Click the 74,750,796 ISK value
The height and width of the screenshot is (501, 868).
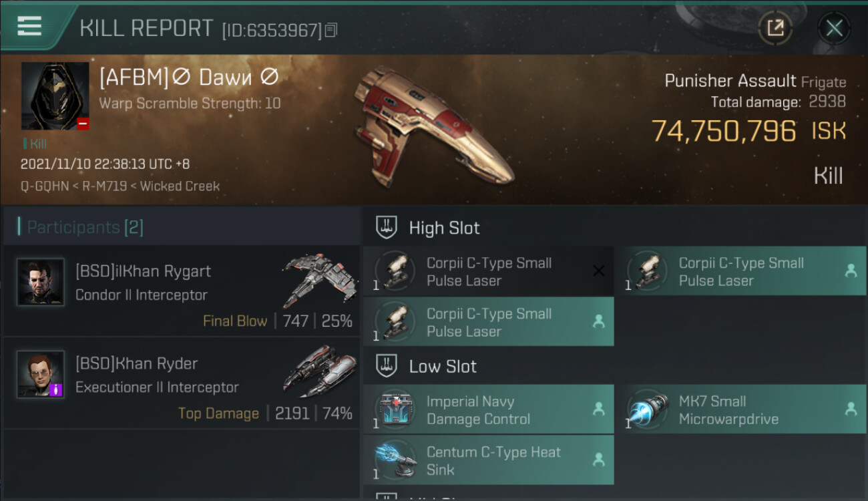(748, 132)
